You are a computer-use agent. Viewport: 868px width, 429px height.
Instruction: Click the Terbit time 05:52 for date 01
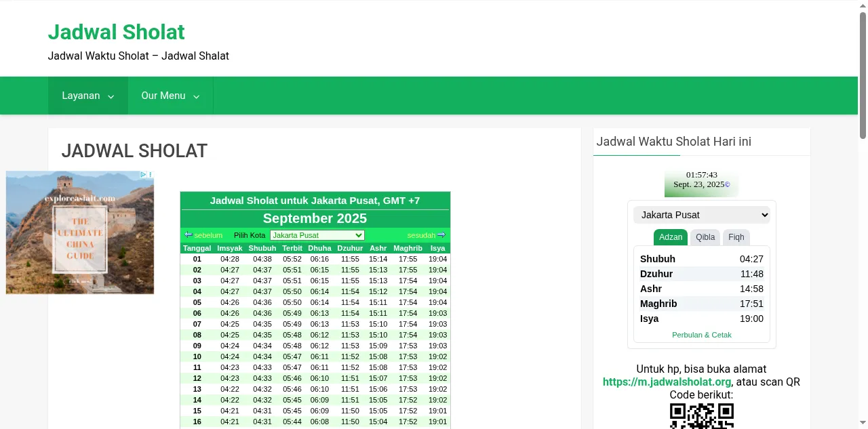click(x=292, y=259)
